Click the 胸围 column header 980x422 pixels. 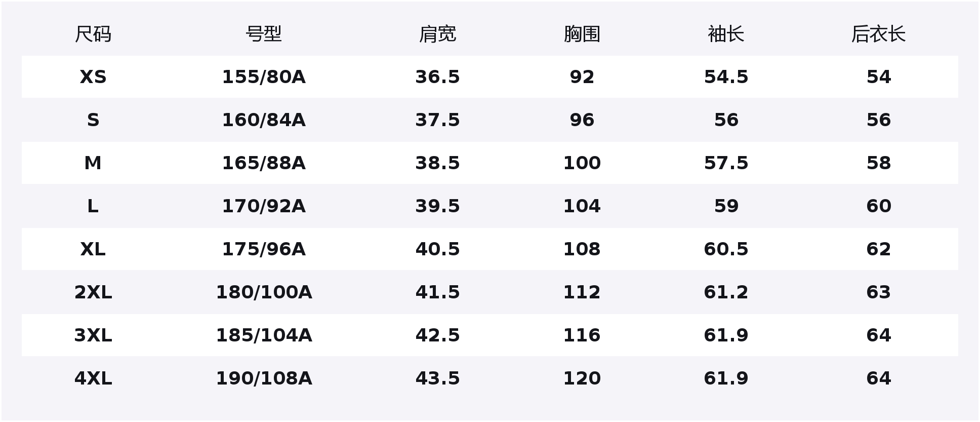tap(582, 34)
